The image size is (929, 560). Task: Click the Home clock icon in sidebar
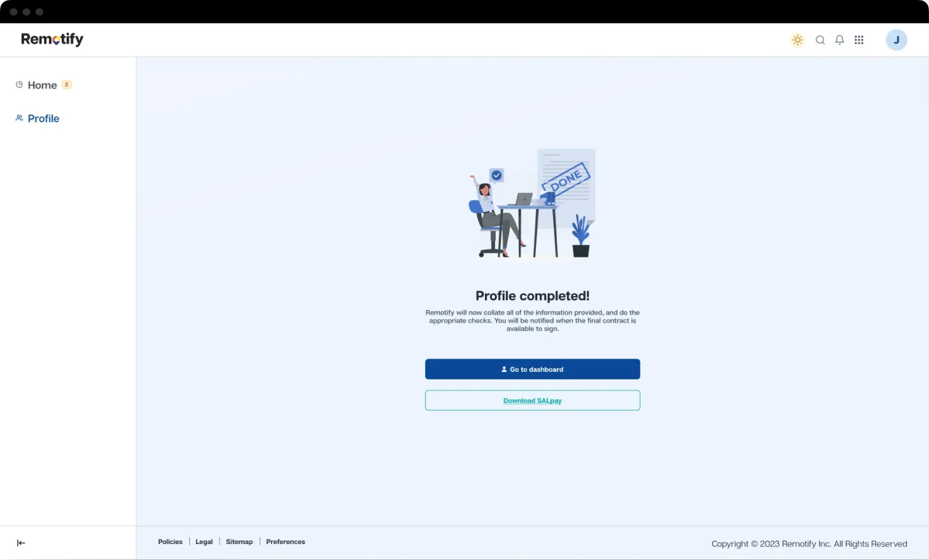coord(19,85)
